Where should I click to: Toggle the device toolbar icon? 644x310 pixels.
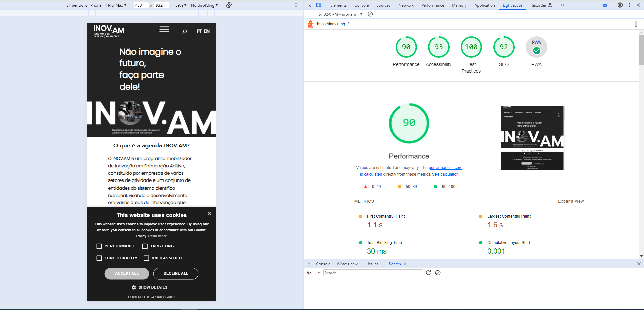318,5
